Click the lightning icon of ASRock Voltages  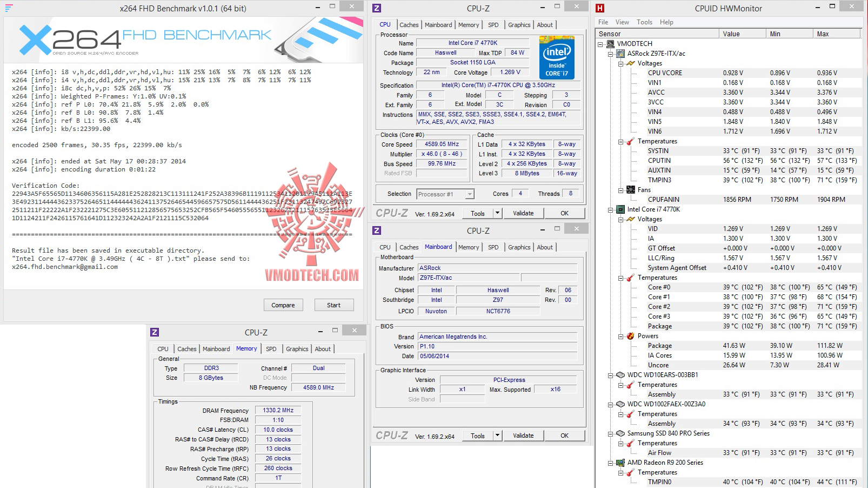coord(631,63)
